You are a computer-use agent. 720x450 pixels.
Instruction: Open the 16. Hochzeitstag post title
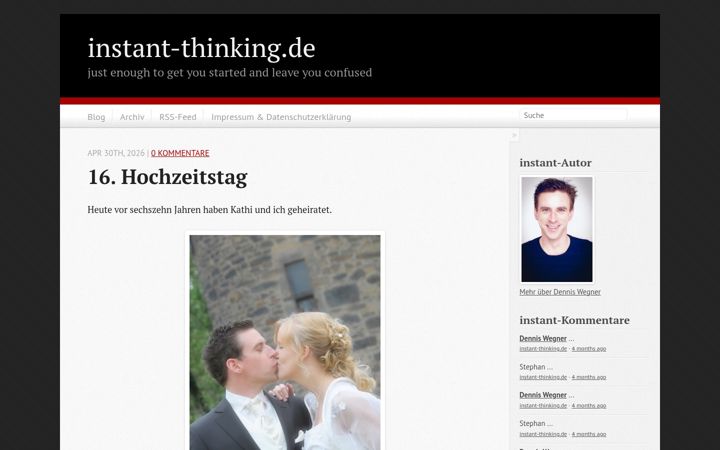pyautogui.click(x=168, y=177)
